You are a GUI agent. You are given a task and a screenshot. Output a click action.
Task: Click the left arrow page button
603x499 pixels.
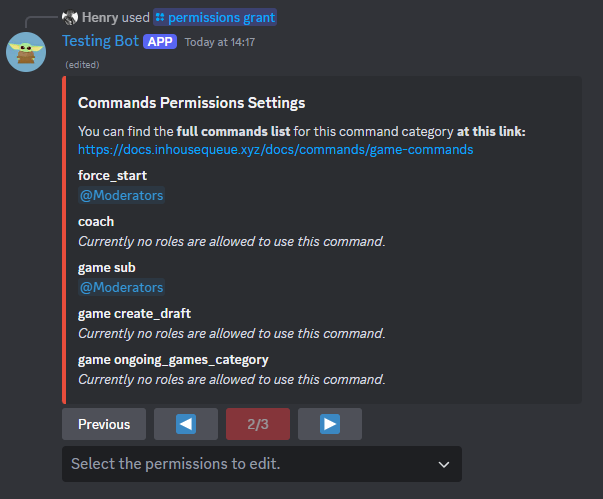186,424
